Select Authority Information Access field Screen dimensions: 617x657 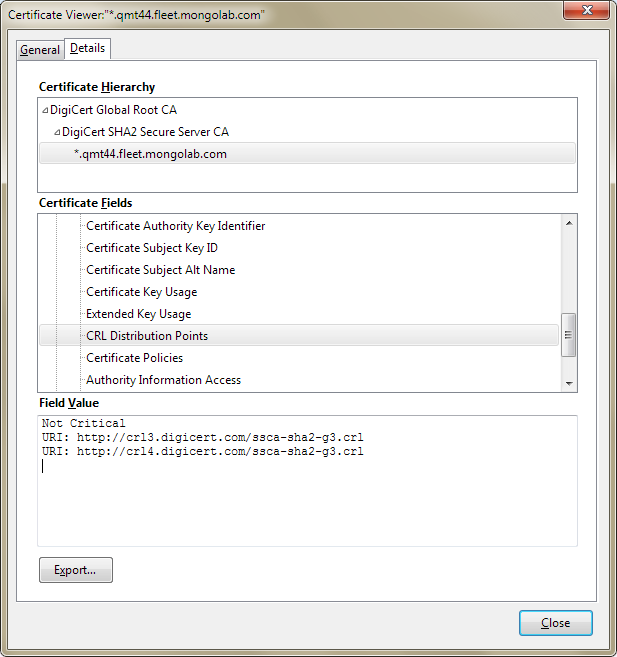coord(163,380)
